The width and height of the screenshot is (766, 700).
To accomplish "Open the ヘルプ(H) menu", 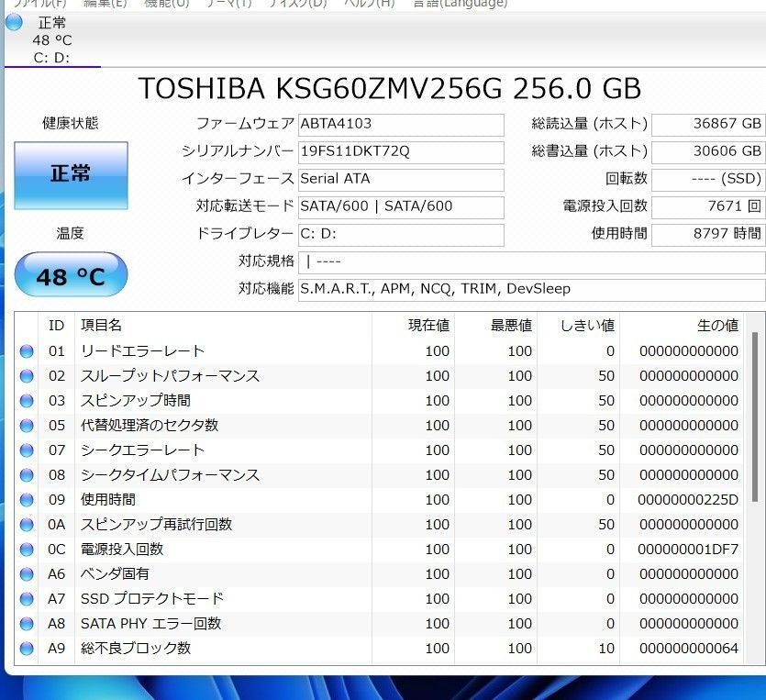I will (370, 4).
